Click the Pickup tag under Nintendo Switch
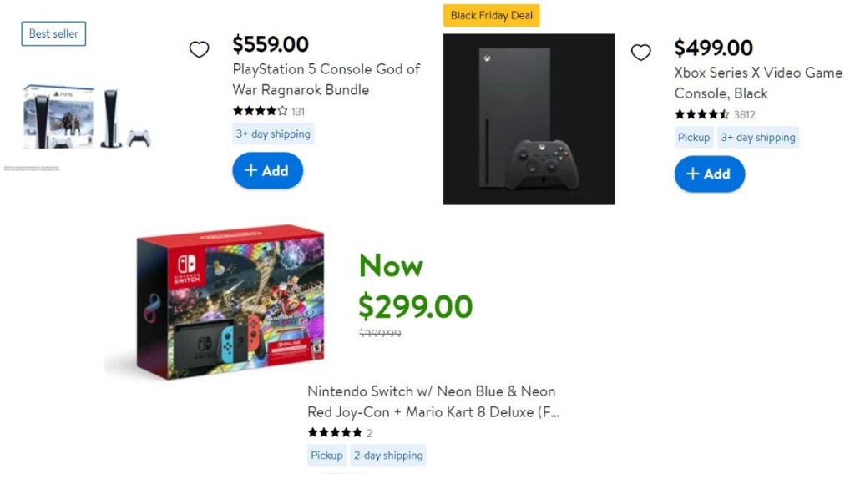 point(326,456)
